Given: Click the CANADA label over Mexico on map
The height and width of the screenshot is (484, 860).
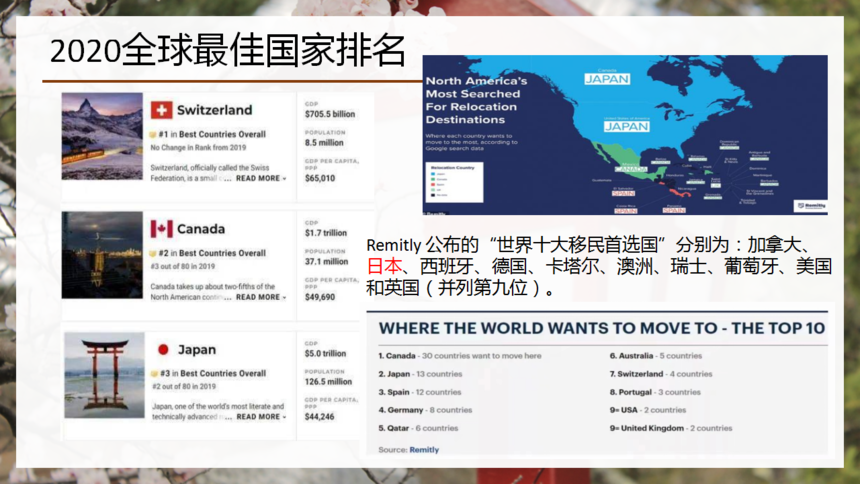Looking at the screenshot, I should tap(631, 169).
